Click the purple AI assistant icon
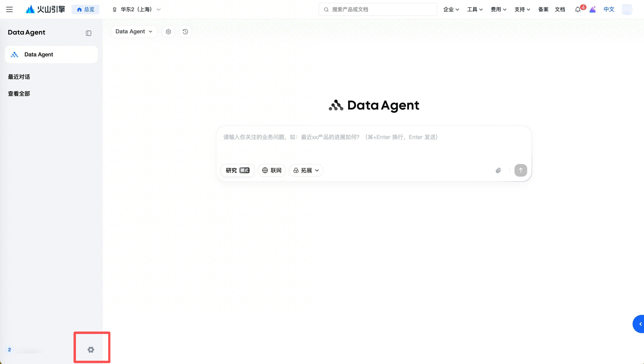This screenshot has width=644, height=364. click(x=592, y=10)
